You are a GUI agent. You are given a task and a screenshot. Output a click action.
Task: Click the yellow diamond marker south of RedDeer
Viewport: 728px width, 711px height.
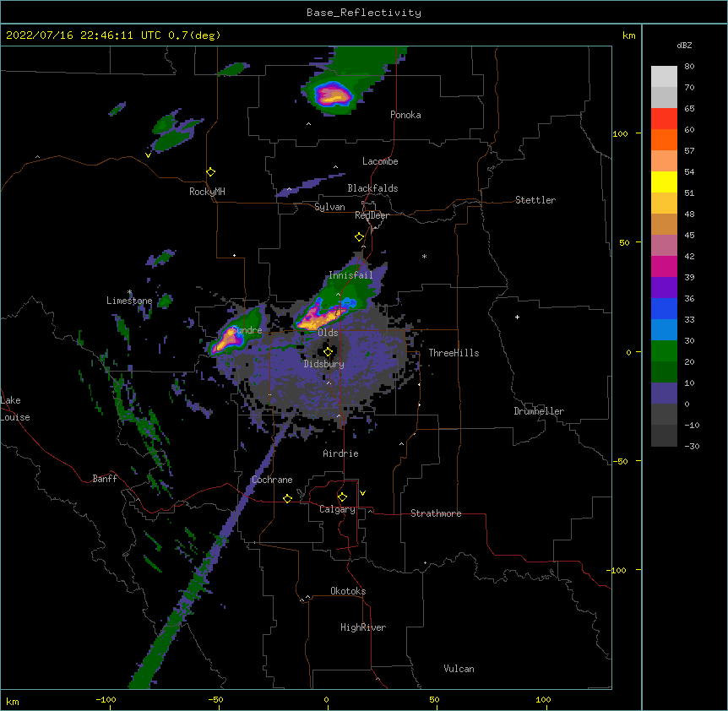[359, 237]
